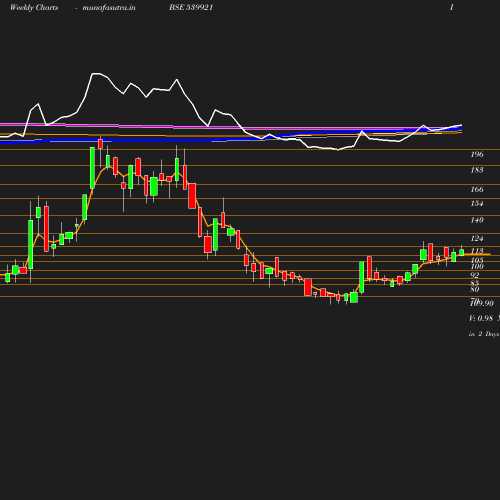Viewport: 500px width, 500px height.
Task: Click the 113 price level label
Action: coord(477,251)
